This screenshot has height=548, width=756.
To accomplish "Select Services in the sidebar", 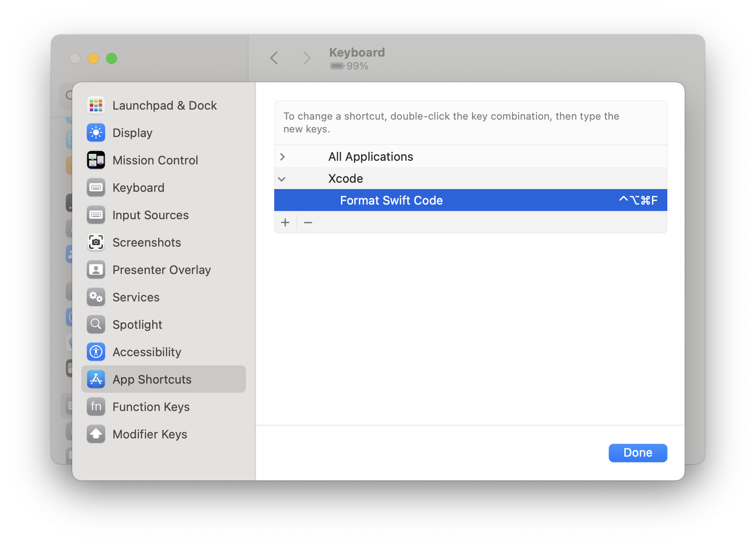I will pos(164,297).
